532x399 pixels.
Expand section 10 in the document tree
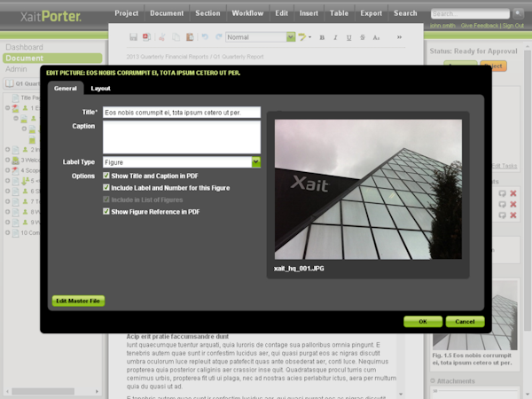(x=7, y=232)
